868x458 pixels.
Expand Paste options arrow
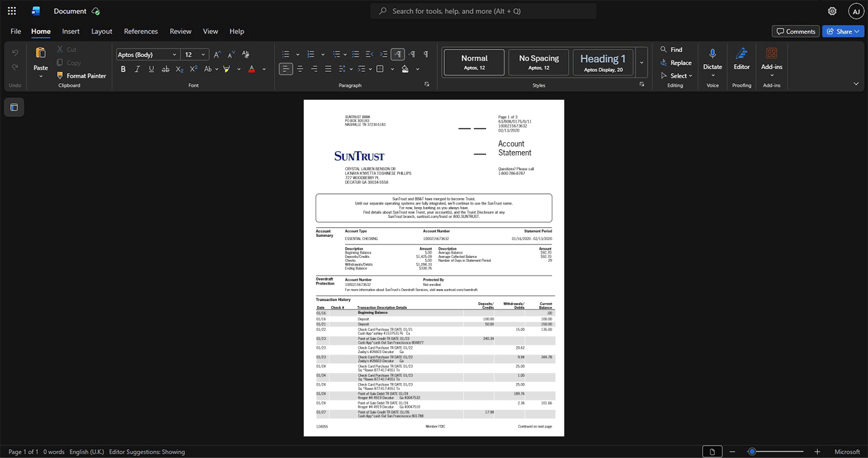click(41, 76)
